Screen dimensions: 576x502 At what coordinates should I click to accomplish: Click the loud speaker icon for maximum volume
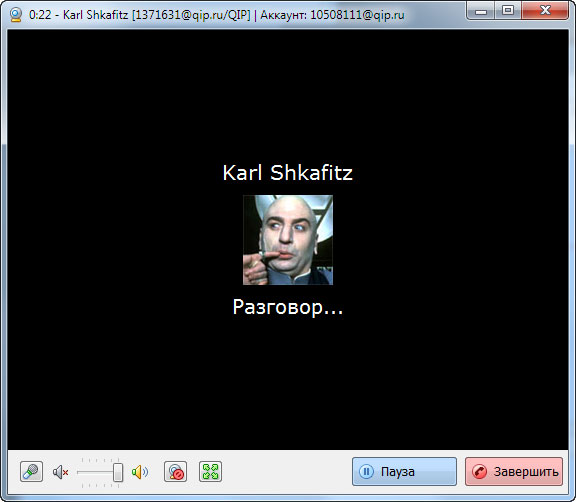coord(140,472)
